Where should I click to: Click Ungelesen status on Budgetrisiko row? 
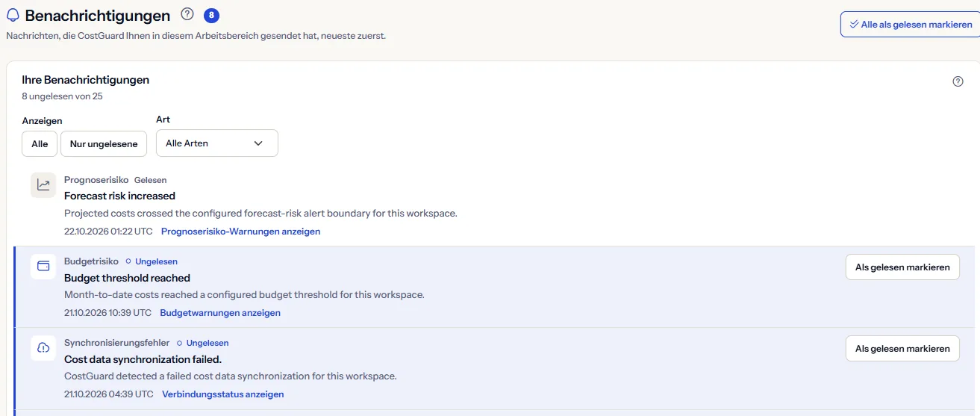(x=152, y=261)
